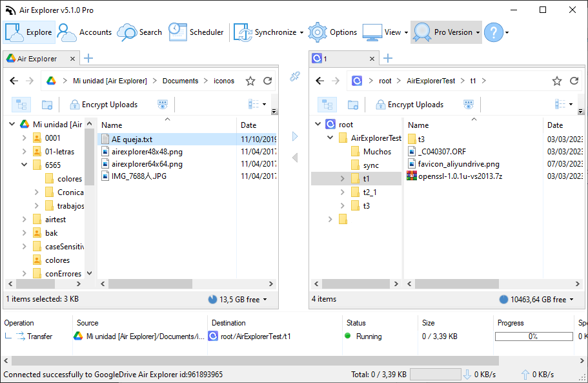Toggle Encrypt Uploads in left pane

tap(104, 105)
